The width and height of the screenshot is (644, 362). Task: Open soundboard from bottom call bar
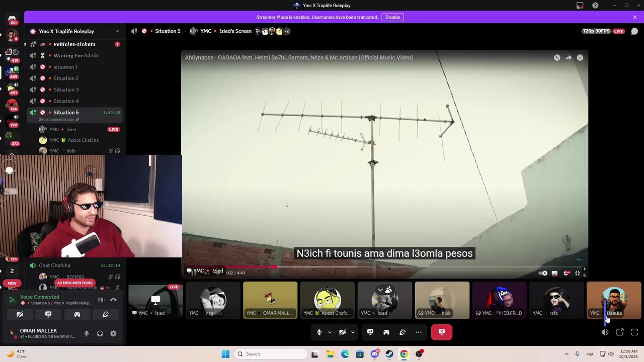click(403, 332)
